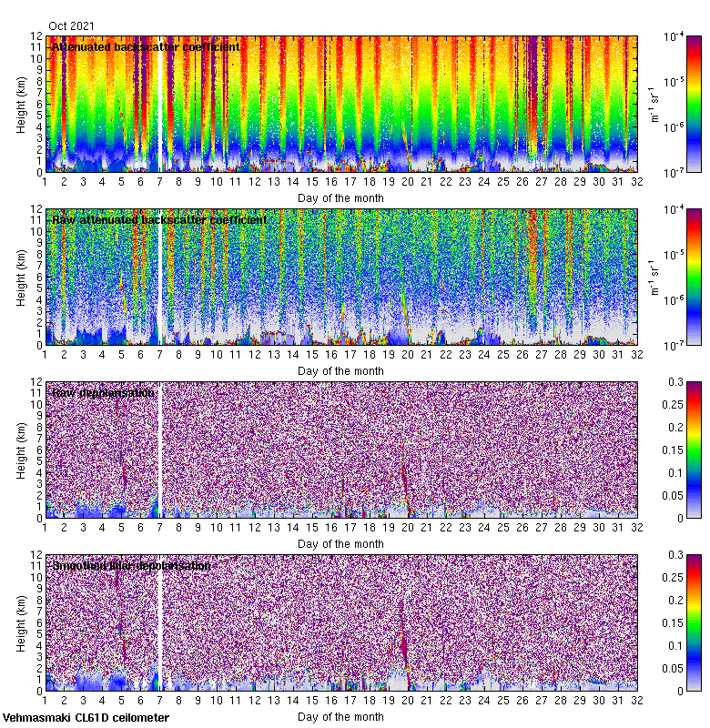
Task: Click the Day of the month label under top panel
Action: (341, 197)
